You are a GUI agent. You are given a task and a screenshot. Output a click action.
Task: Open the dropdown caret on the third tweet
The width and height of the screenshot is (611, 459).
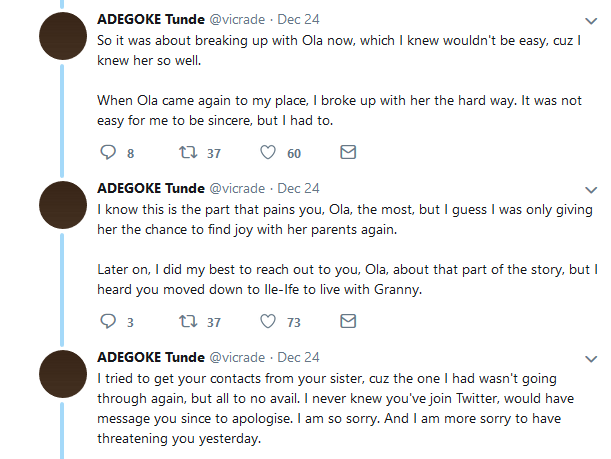(591, 359)
